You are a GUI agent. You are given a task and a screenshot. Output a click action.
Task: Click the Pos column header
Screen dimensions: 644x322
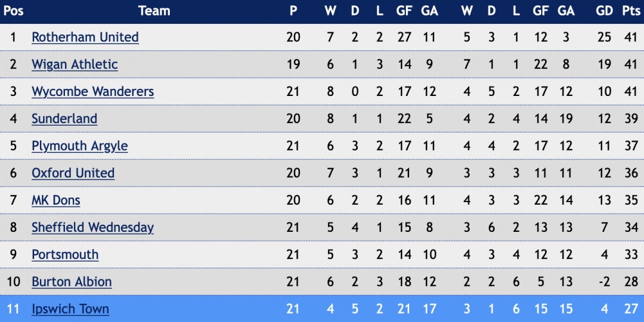tap(14, 11)
